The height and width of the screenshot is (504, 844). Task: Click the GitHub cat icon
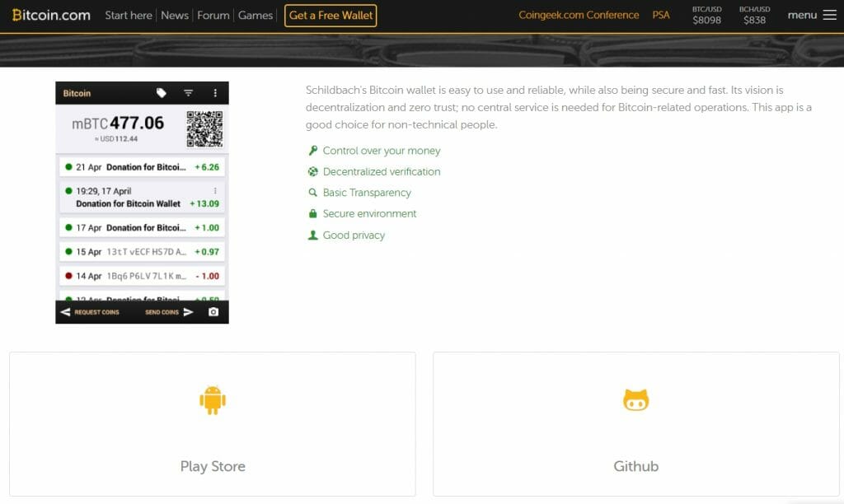point(636,400)
